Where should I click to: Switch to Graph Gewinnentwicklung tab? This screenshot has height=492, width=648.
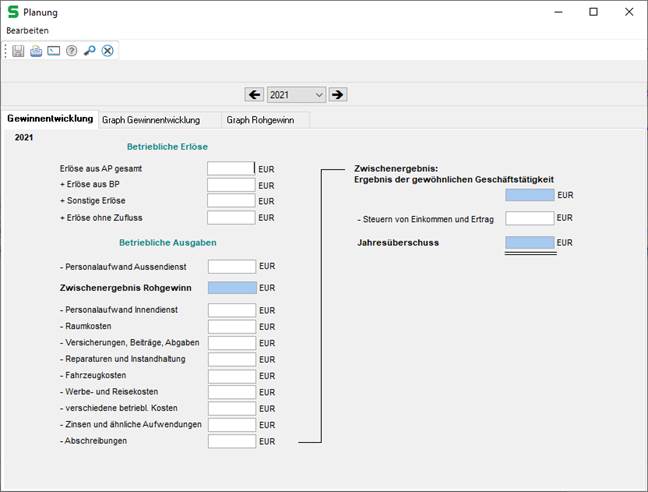click(x=151, y=120)
